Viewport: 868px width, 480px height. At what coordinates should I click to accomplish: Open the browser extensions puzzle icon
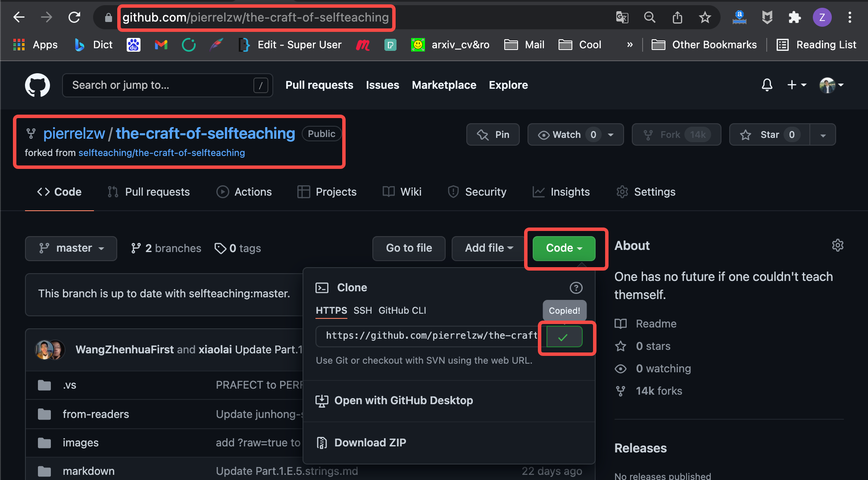point(794,18)
